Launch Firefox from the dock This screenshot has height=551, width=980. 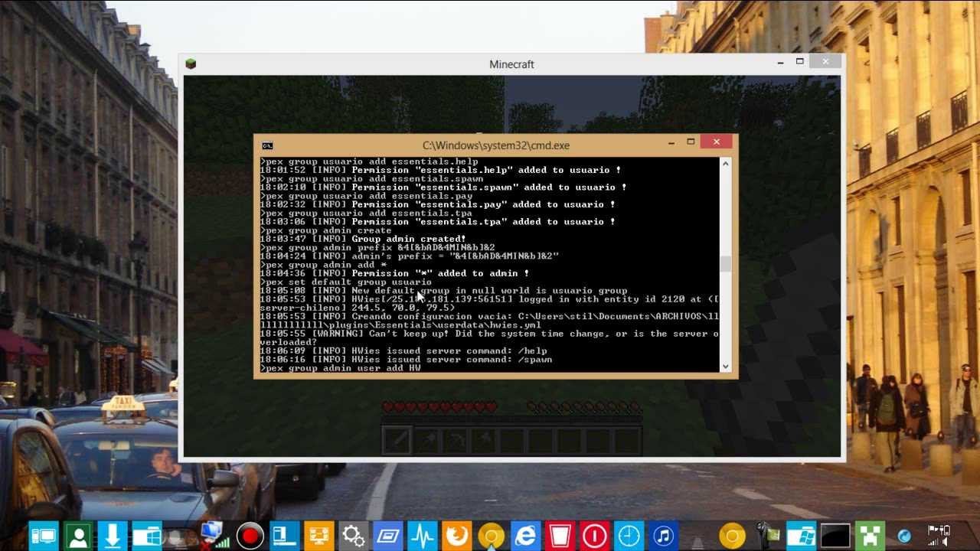pos(456,536)
